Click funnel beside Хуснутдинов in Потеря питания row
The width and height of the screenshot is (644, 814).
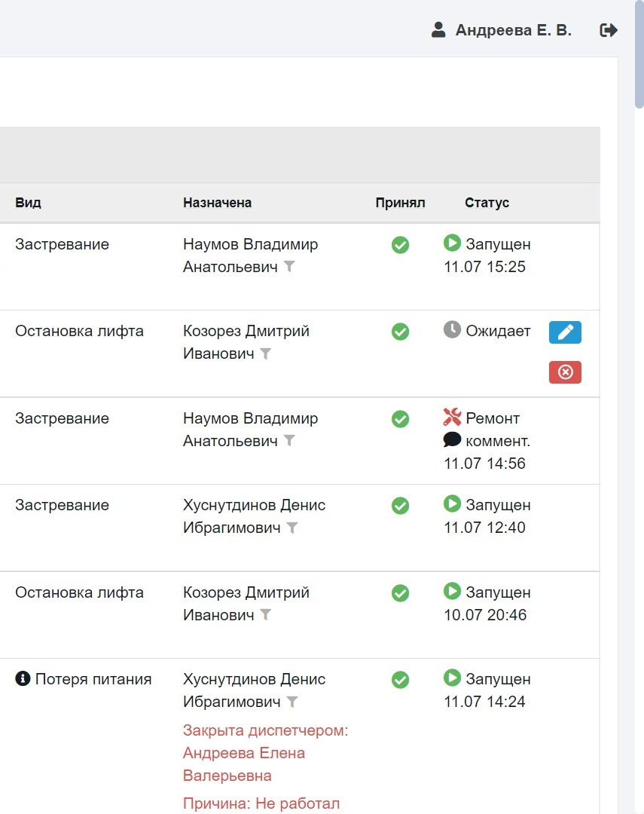pyautogui.click(x=292, y=702)
